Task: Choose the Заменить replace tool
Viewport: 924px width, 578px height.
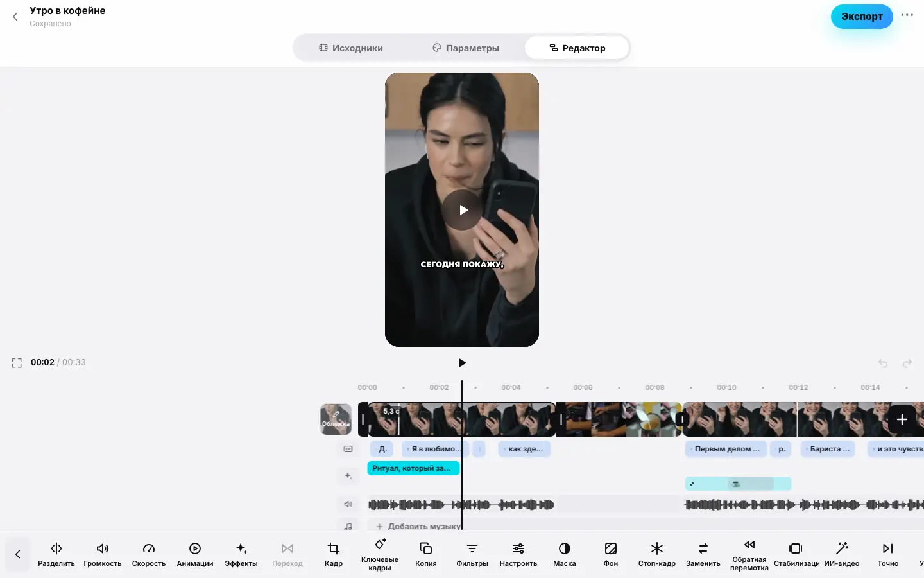Action: [703, 554]
